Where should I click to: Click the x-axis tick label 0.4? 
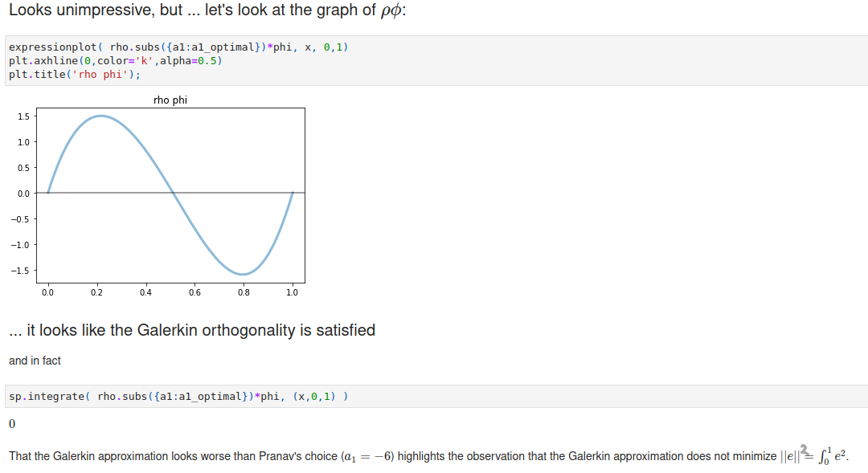point(145,292)
